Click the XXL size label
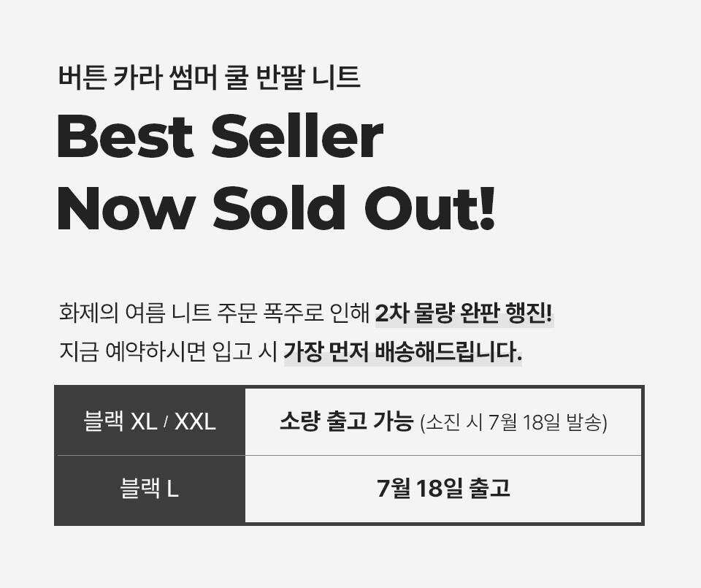This screenshot has width=701, height=588. 195,421
